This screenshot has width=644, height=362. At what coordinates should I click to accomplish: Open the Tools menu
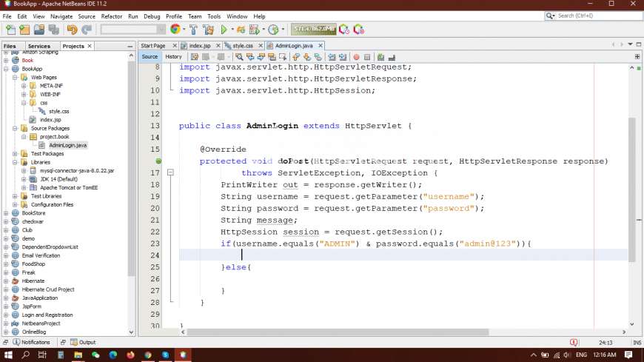point(214,16)
